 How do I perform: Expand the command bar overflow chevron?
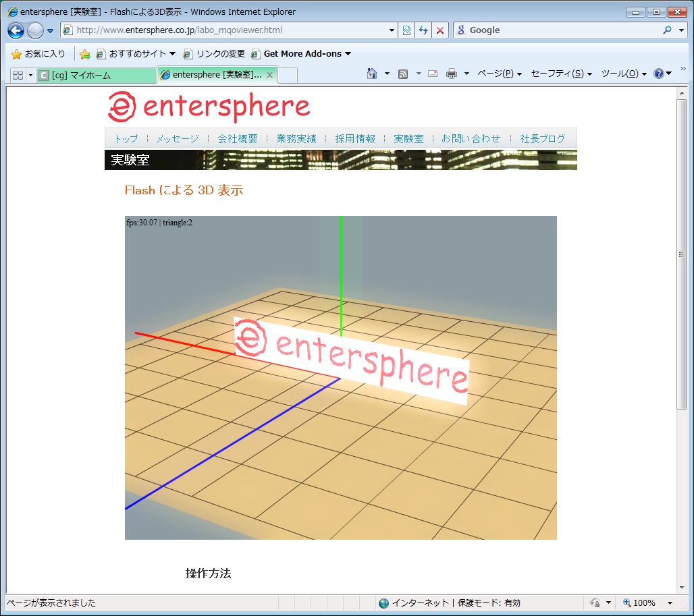coord(683,69)
